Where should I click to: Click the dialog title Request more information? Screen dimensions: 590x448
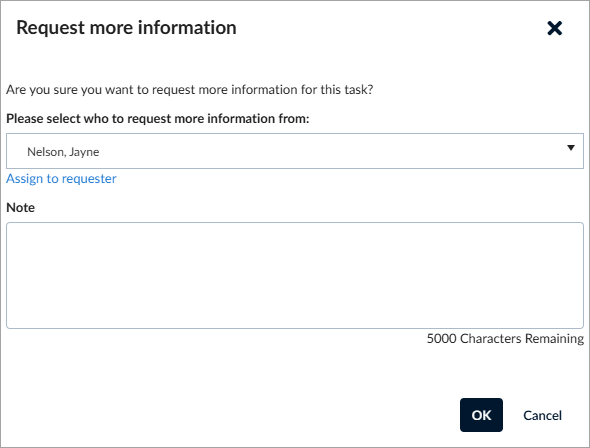click(126, 28)
